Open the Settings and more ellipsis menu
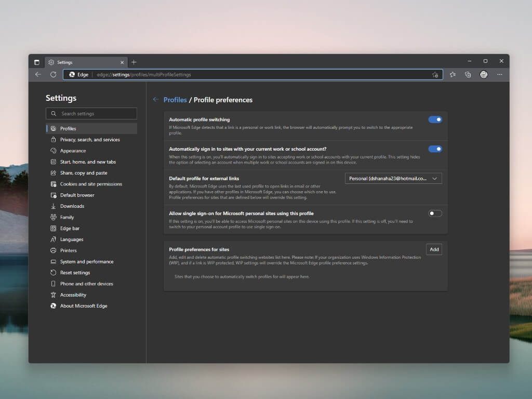The width and height of the screenshot is (532, 399). 499,74
